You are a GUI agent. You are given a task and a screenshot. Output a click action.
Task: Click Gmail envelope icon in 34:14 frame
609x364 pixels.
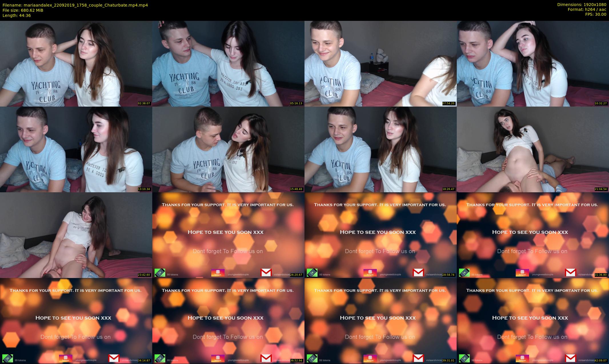pos(114,358)
